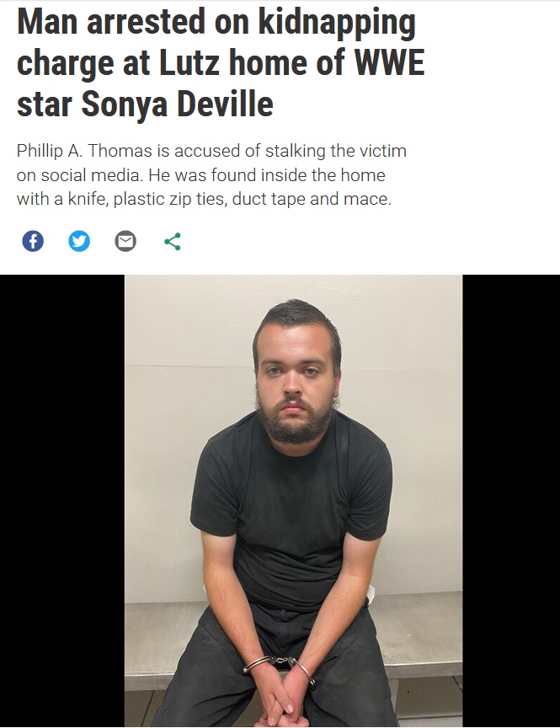Email the article using envelope icon
560x728 pixels.
(x=125, y=242)
